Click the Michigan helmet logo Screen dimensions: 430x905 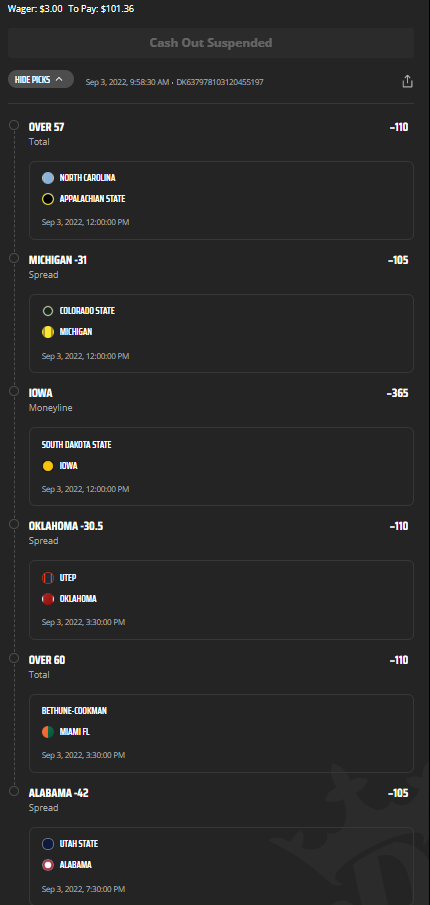(48, 332)
